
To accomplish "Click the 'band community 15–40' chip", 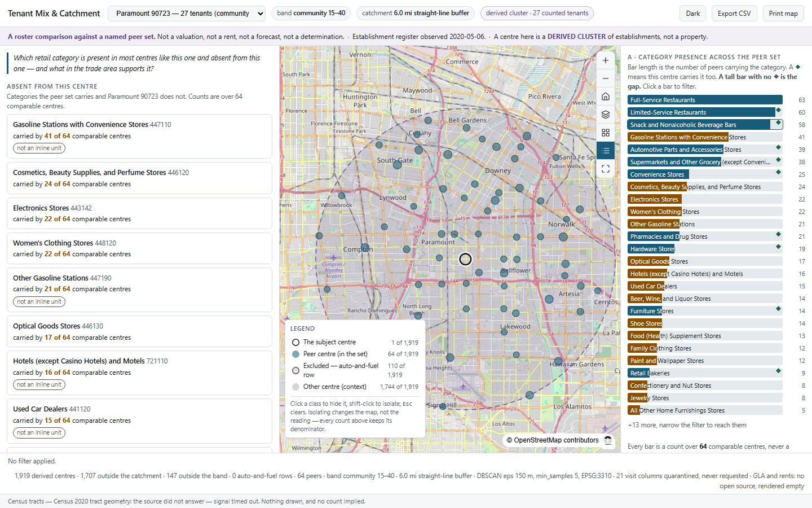I will [x=311, y=13].
